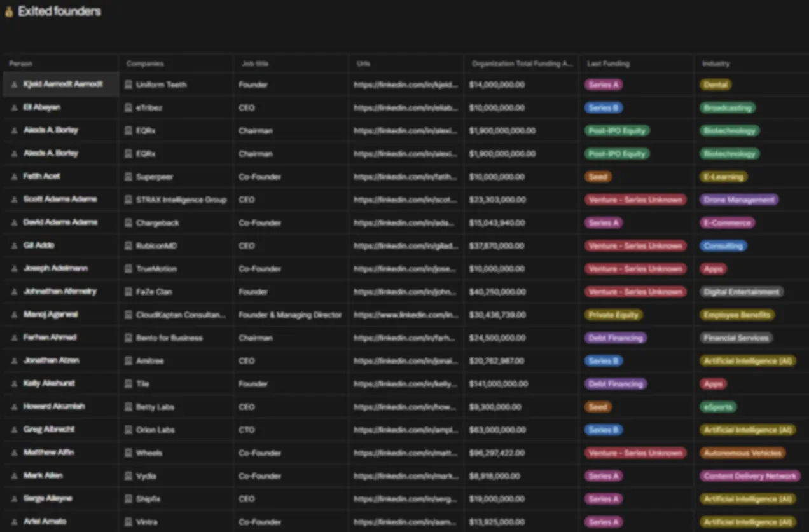Click the person icon beside Fatih Acet
Image resolution: width=809 pixels, height=532 pixels.
click(14, 177)
